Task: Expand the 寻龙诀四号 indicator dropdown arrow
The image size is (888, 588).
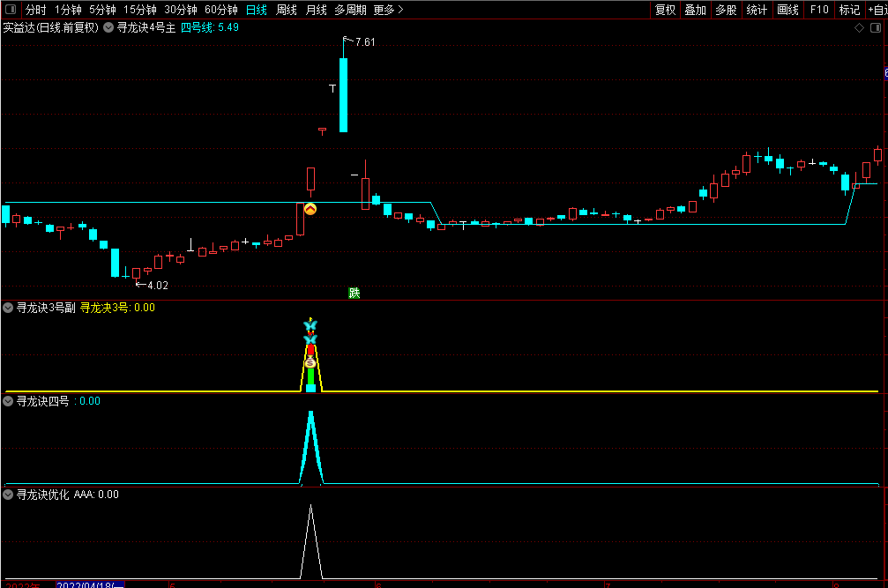Action: point(9,401)
